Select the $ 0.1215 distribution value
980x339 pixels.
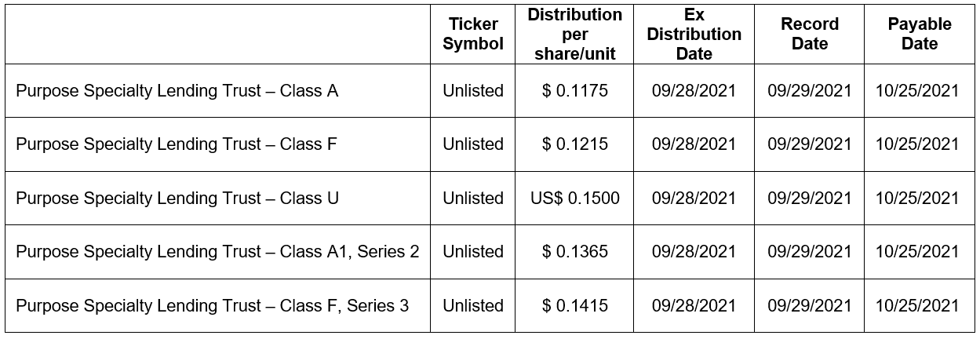(x=574, y=144)
